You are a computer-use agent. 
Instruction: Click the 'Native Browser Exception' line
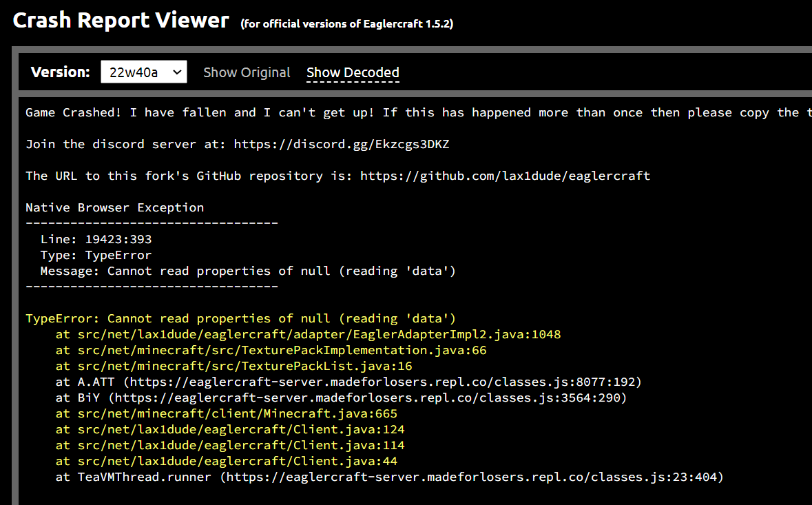click(114, 207)
